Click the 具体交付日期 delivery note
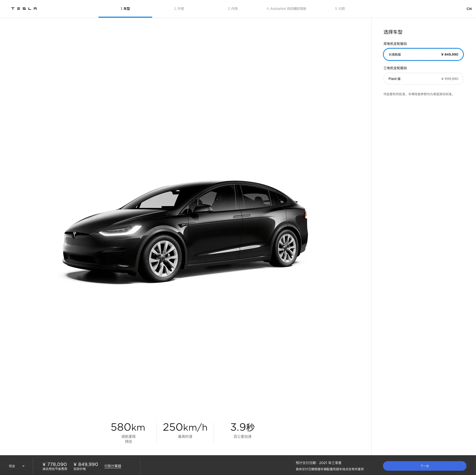 point(330,469)
